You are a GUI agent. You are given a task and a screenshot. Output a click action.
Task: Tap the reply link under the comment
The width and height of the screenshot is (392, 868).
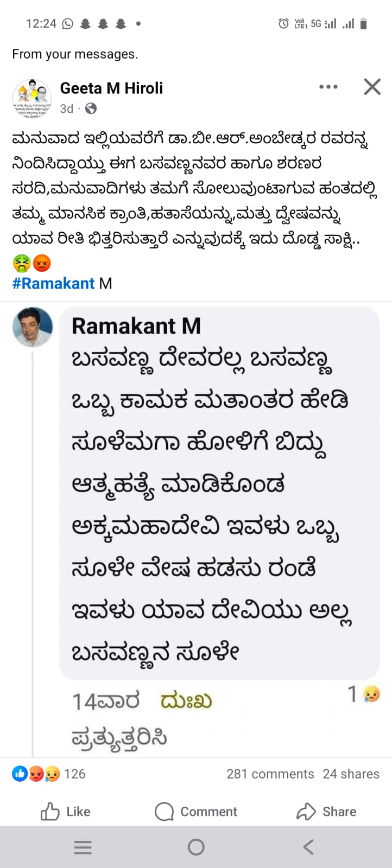[119, 738]
